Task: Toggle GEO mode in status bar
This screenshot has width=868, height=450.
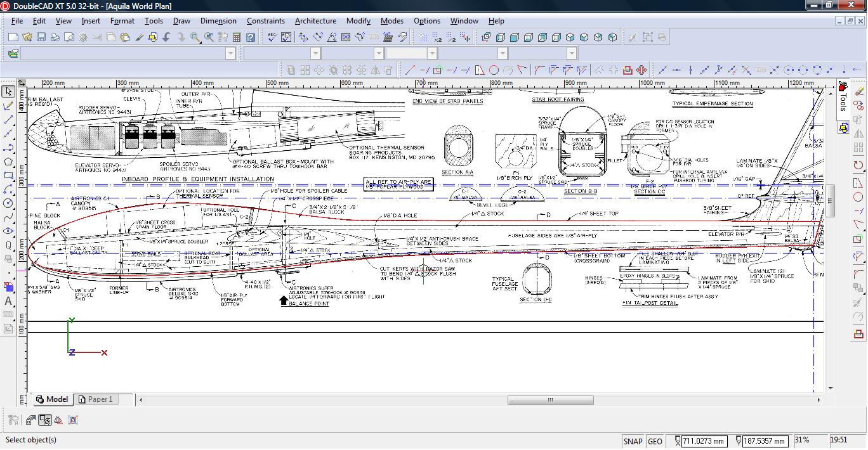Action: click(x=655, y=441)
